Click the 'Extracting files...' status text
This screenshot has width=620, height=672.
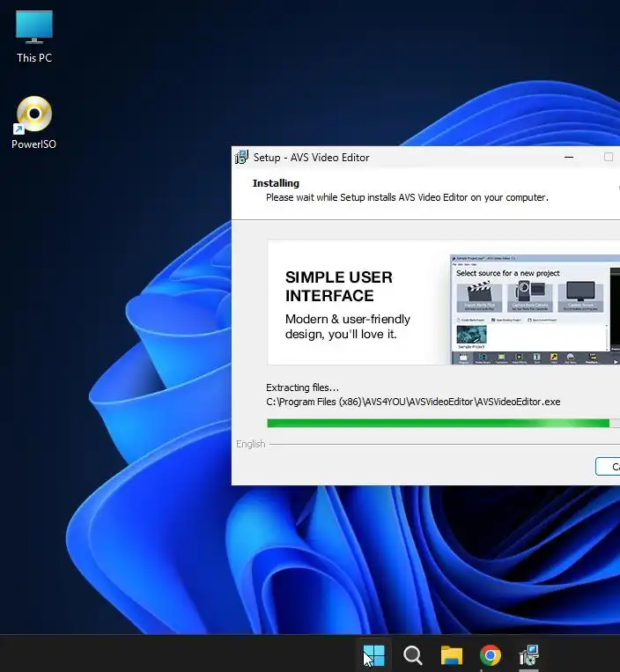[302, 388]
